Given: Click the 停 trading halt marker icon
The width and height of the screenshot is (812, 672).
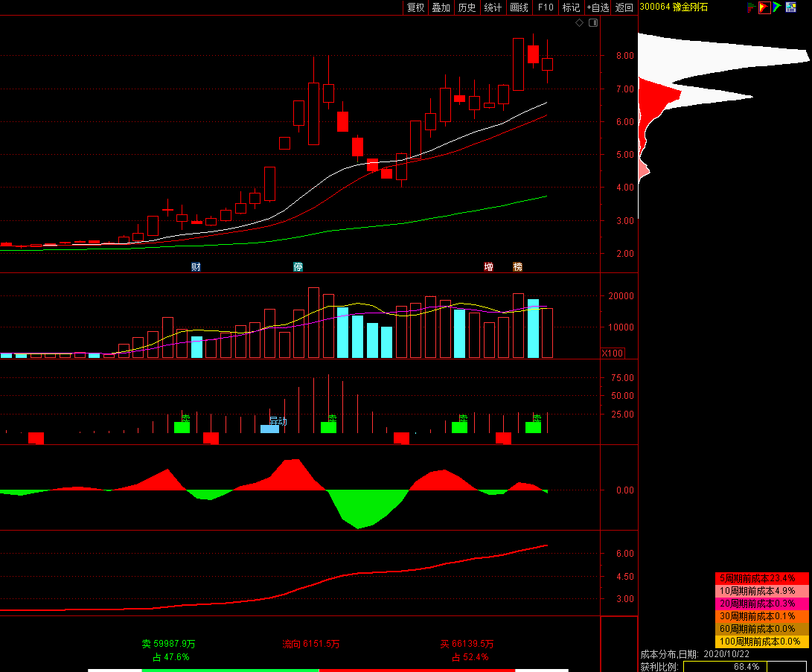Looking at the screenshot, I should (298, 267).
